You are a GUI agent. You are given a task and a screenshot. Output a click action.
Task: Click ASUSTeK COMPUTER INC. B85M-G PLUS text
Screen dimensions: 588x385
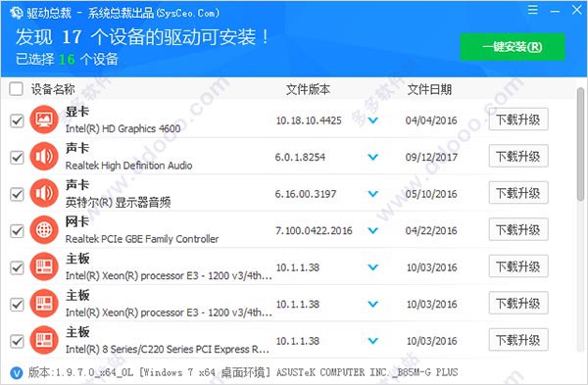(x=367, y=372)
